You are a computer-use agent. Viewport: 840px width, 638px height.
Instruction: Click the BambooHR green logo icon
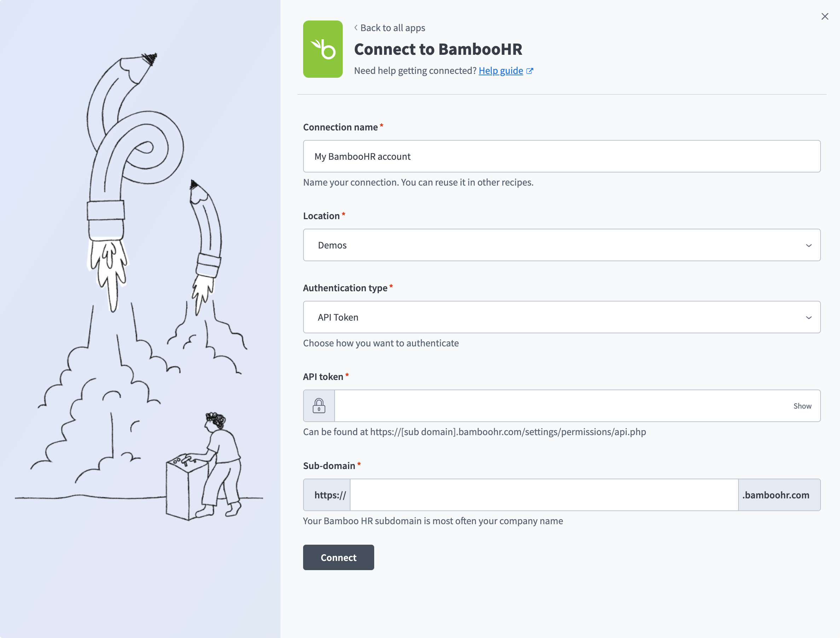pyautogui.click(x=323, y=49)
